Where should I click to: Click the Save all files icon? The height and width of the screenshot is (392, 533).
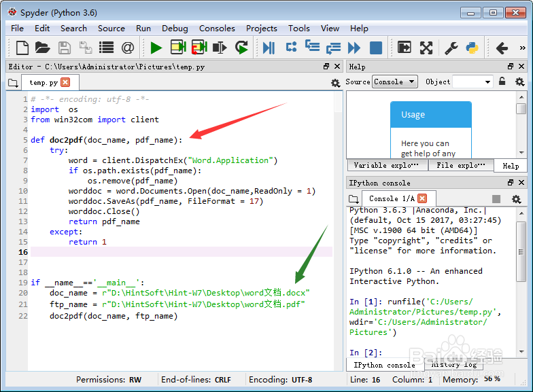[86, 48]
